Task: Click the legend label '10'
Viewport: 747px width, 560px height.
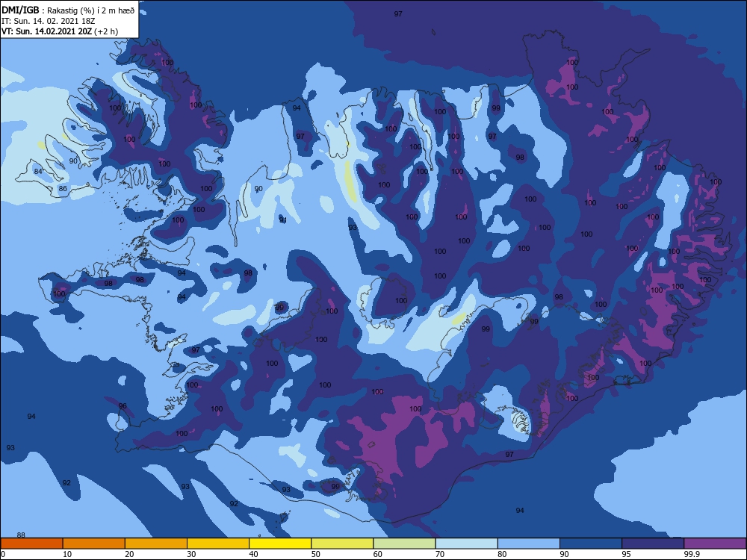Action: (66, 554)
